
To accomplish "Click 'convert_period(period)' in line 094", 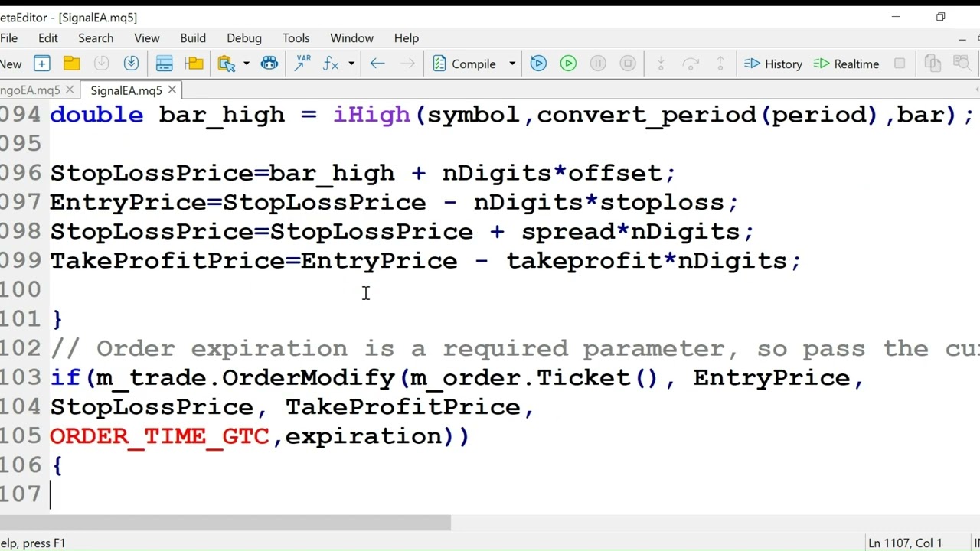I will click(x=707, y=115).
